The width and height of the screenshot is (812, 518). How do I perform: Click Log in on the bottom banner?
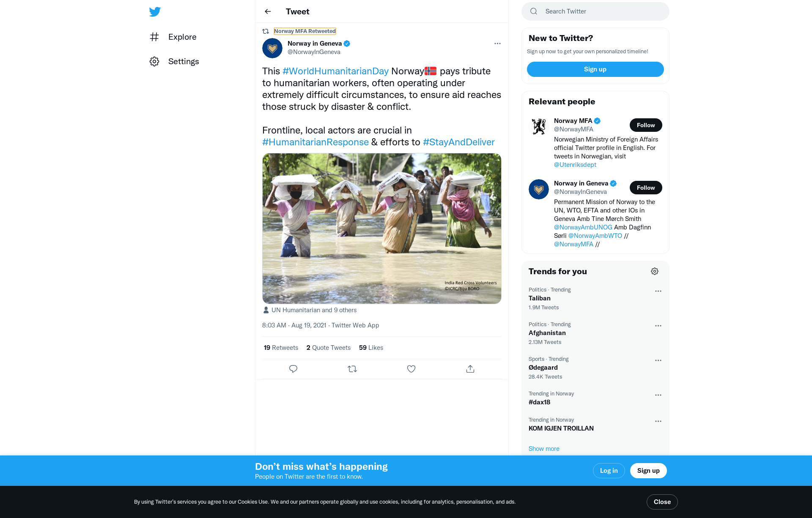(609, 471)
